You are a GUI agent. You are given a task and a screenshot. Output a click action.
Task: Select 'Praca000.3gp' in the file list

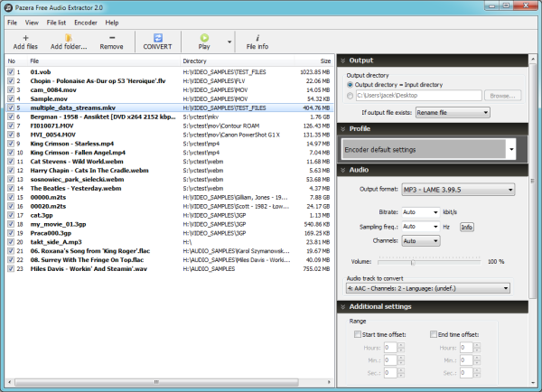coord(170,233)
